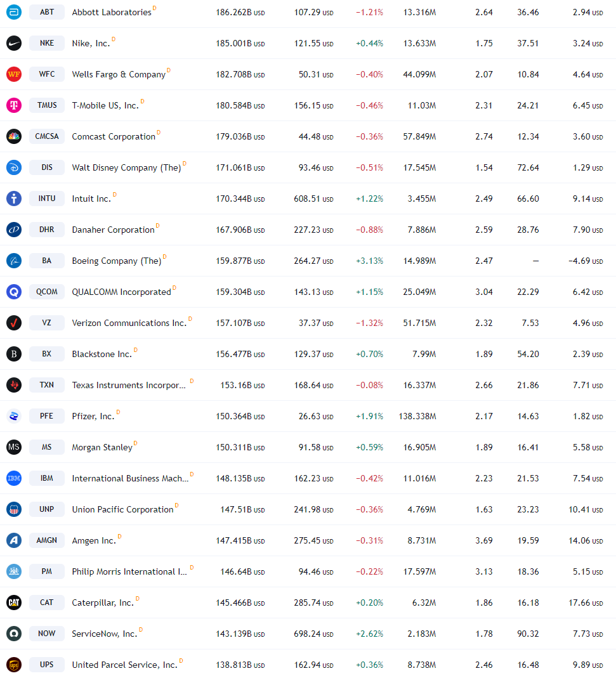Click Pfizer's 138.338M volume value
The image size is (616, 678).
[417, 417]
